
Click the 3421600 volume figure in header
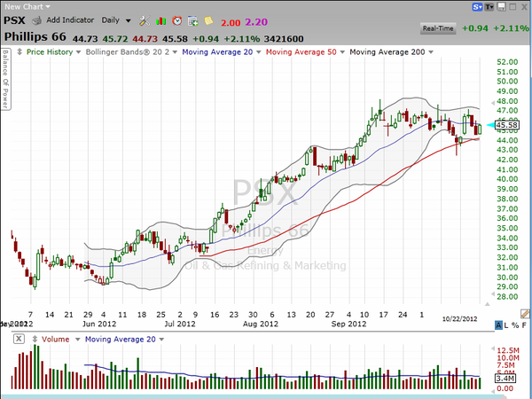[284, 39]
